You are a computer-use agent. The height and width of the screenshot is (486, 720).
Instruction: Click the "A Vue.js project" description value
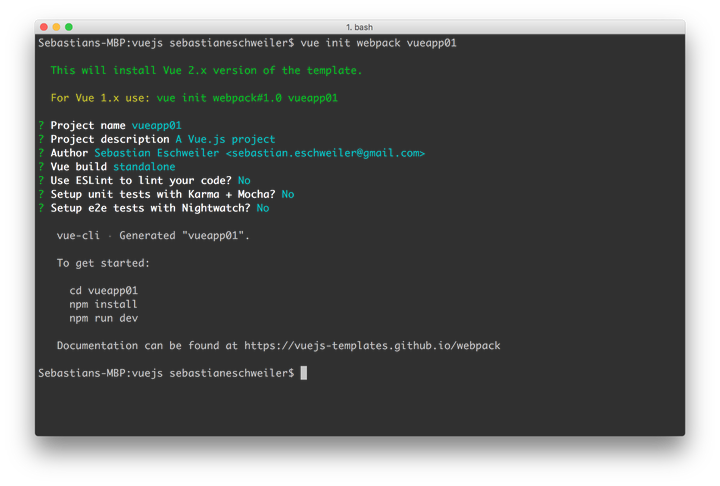coord(225,139)
